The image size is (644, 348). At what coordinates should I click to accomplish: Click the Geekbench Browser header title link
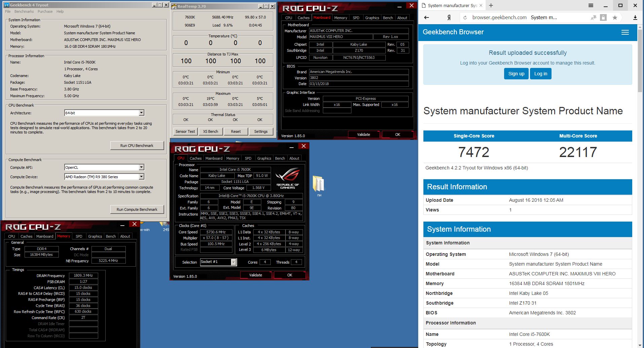[x=453, y=32]
